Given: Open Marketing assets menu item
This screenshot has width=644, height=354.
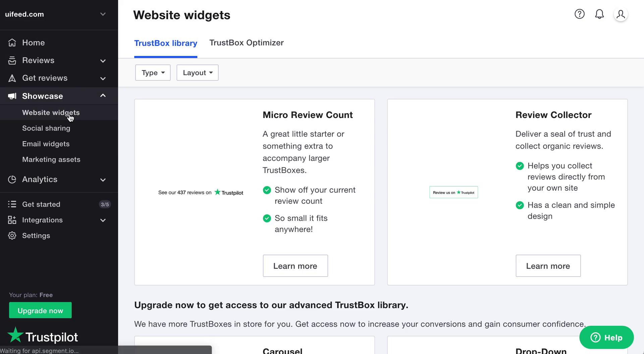Looking at the screenshot, I should pyautogui.click(x=51, y=160).
